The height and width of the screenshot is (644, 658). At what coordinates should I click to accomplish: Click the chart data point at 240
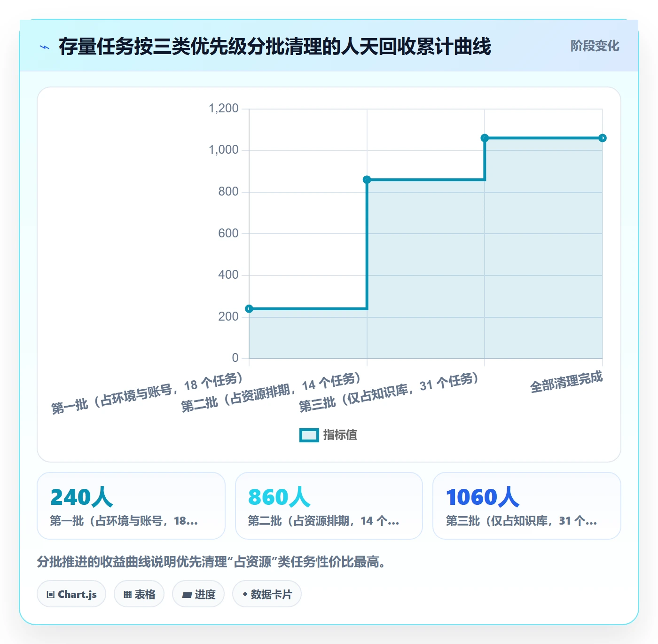coord(249,309)
